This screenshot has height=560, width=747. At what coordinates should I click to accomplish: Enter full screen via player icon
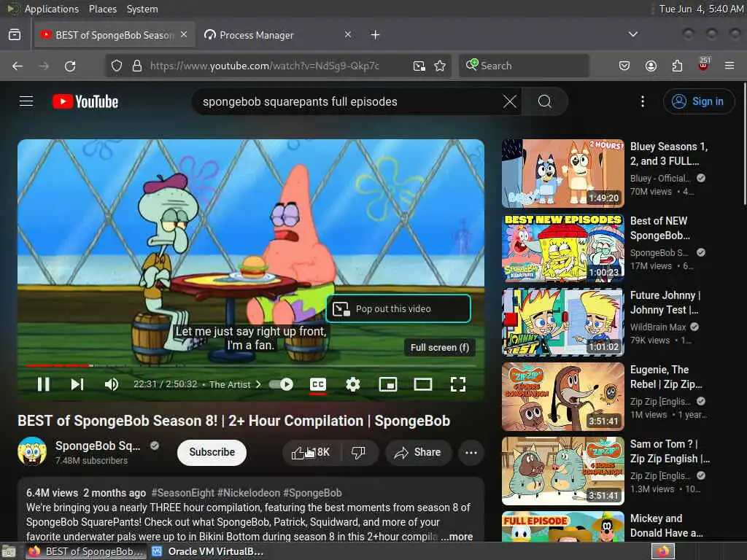click(458, 384)
